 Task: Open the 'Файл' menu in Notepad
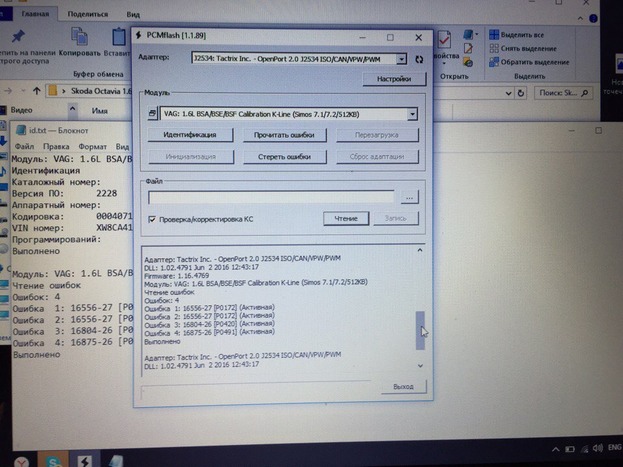coord(24,145)
